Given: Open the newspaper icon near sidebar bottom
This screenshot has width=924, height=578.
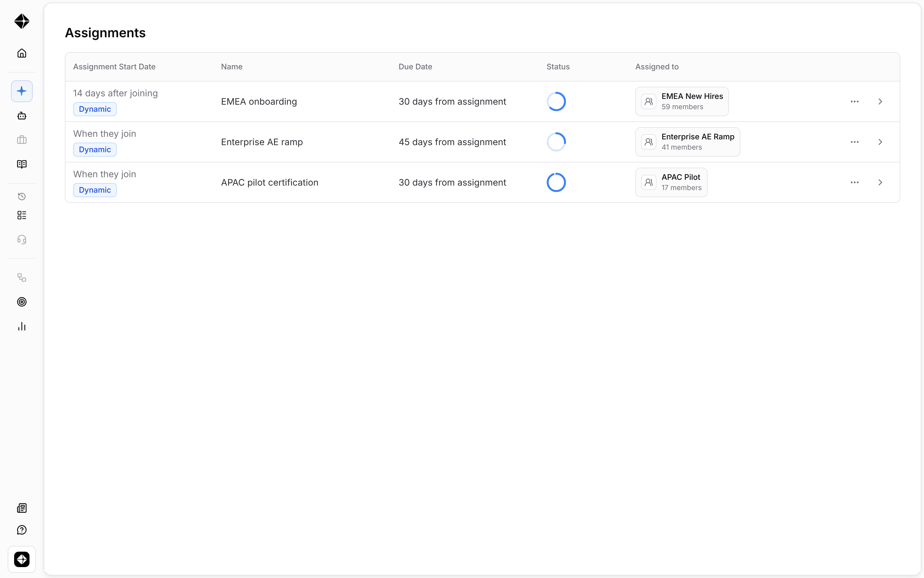Looking at the screenshot, I should click(x=22, y=508).
